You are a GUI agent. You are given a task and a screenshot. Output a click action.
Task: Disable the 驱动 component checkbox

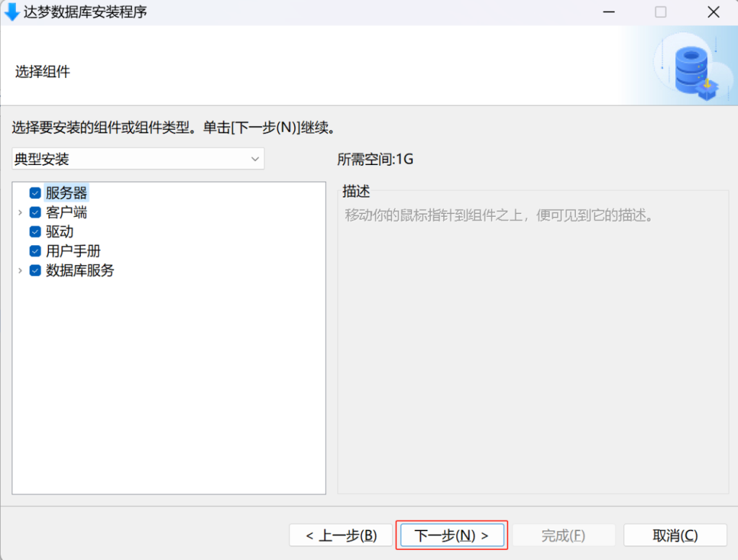(35, 232)
